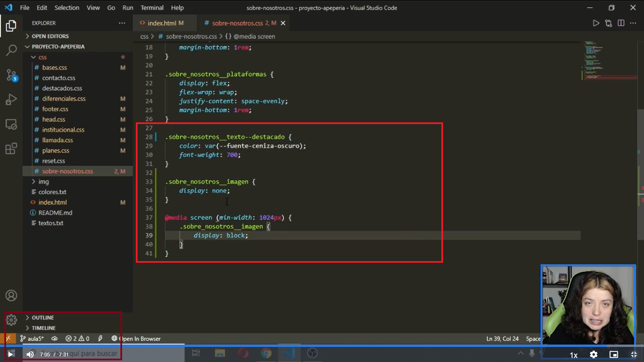Open institucional.css in explorer

pos(77,130)
